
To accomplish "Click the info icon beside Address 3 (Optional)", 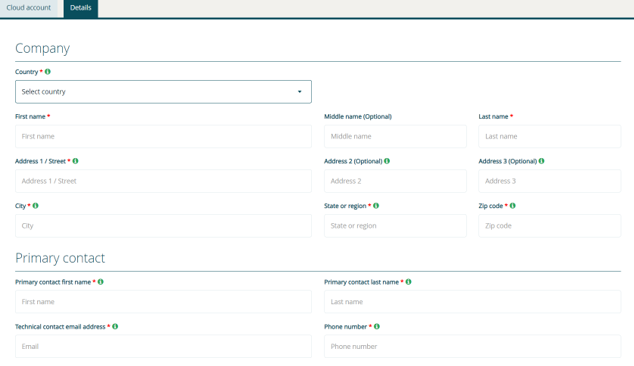I will 541,161.
